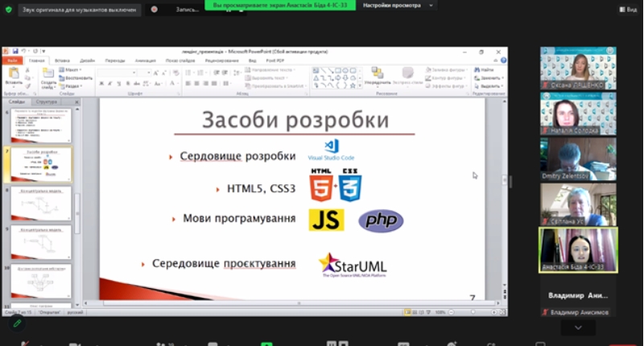
Task: Increase font size with the large A icon
Action: tap(155, 73)
